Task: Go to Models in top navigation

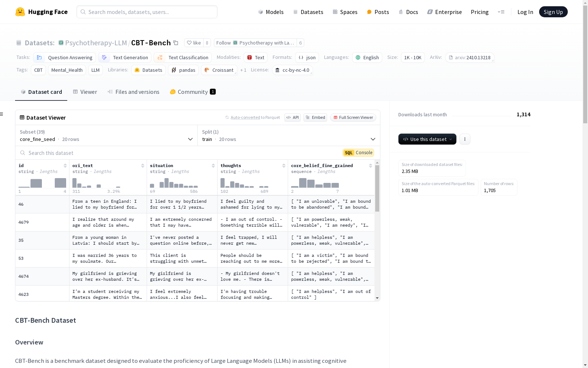Action: (271, 12)
